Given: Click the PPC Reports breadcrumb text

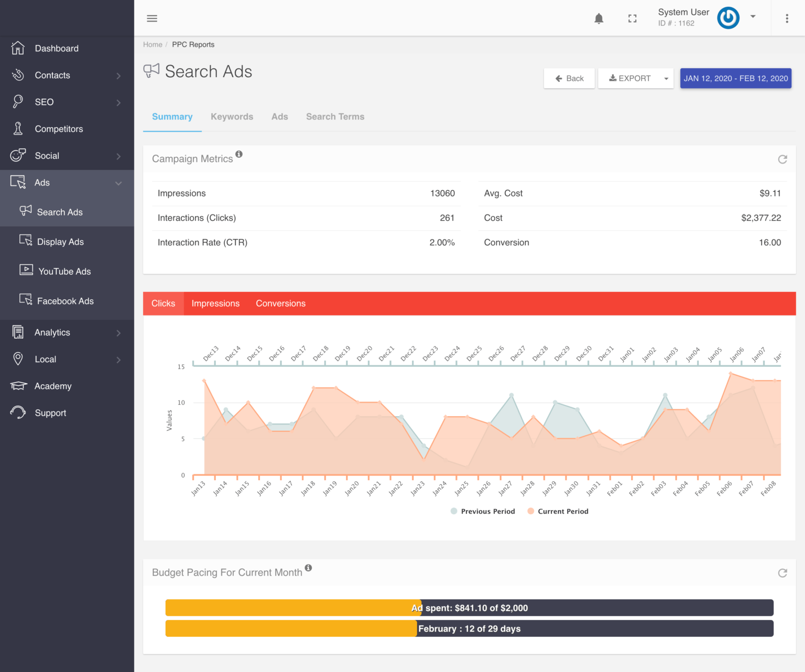Looking at the screenshot, I should (x=193, y=45).
